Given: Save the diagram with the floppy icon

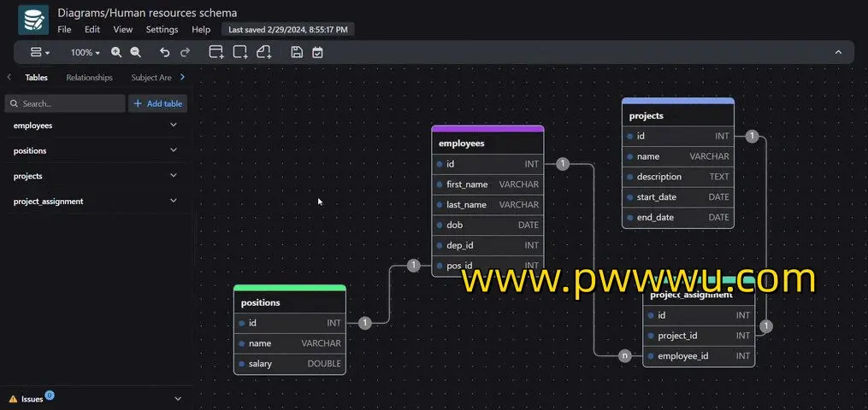Looking at the screenshot, I should pyautogui.click(x=297, y=52).
